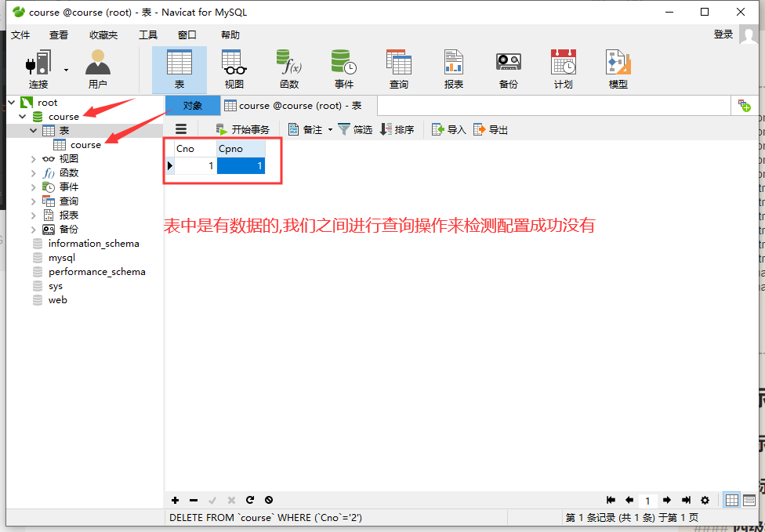Open the 查看 menu
The height and width of the screenshot is (532, 765).
pos(59,34)
